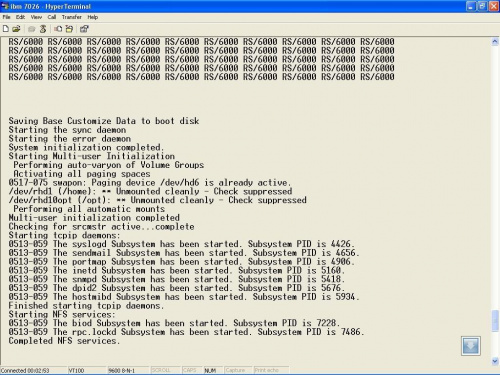Screen dimensions: 500x375
Task: Click the '/dev/rhd10opt (/opt)' line
Action: [157, 200]
